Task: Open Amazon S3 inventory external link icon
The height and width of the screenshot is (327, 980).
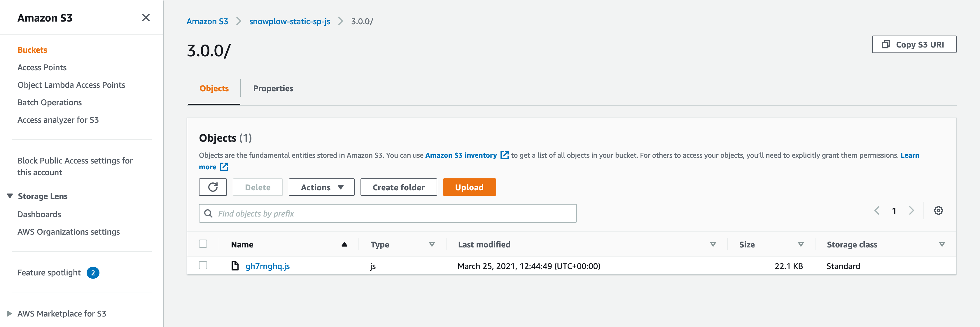Action: coord(505,155)
